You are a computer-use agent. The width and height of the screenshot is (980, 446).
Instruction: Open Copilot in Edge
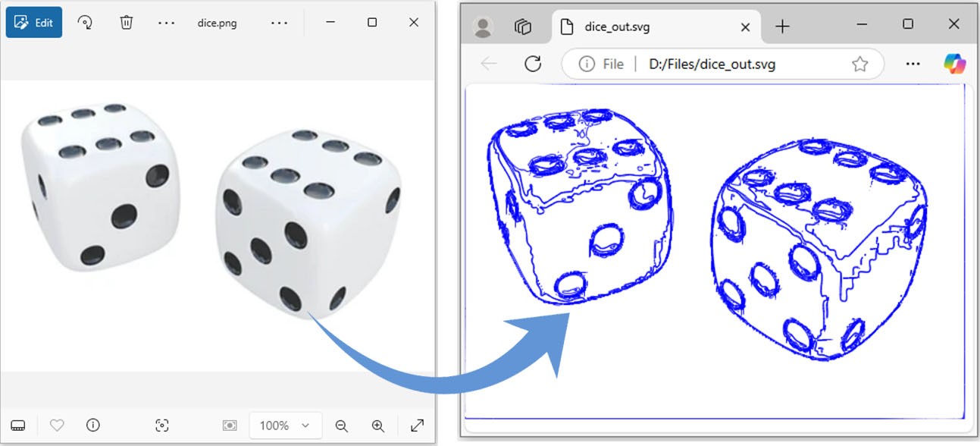[954, 64]
